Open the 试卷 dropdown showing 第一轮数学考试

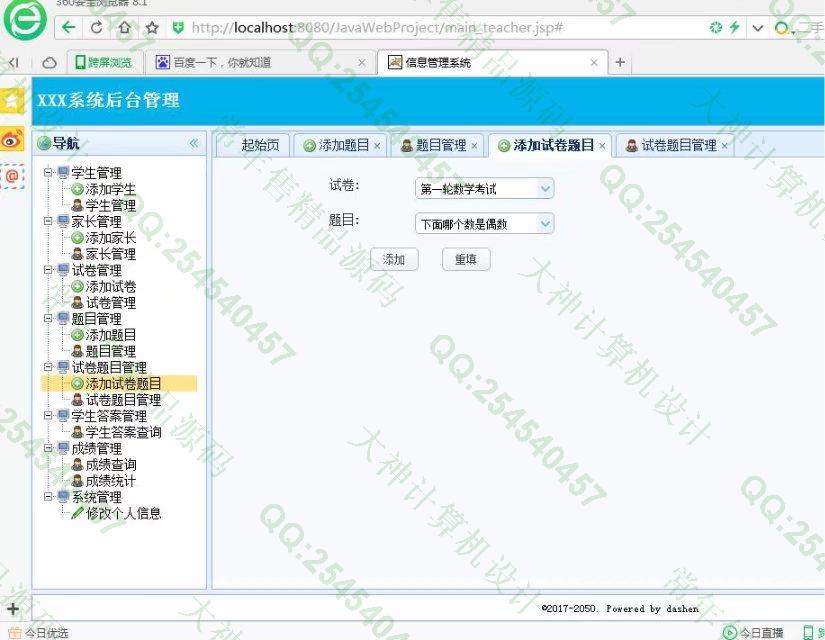click(485, 188)
